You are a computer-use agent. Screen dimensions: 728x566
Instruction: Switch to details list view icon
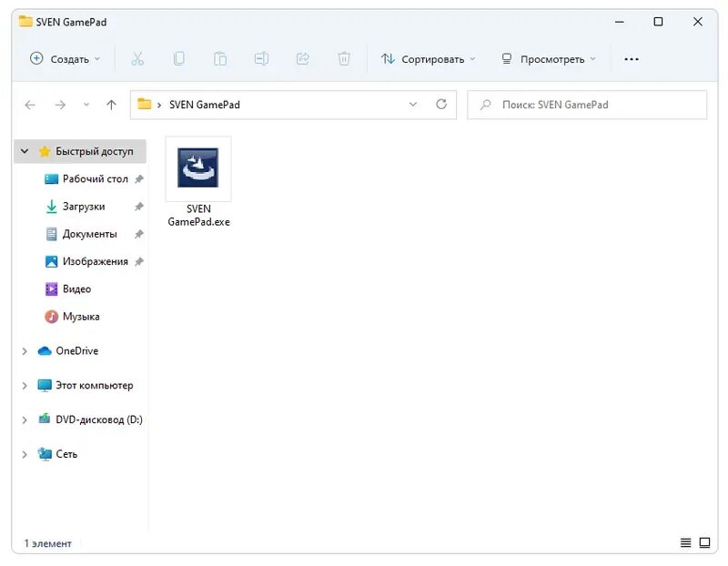685,542
